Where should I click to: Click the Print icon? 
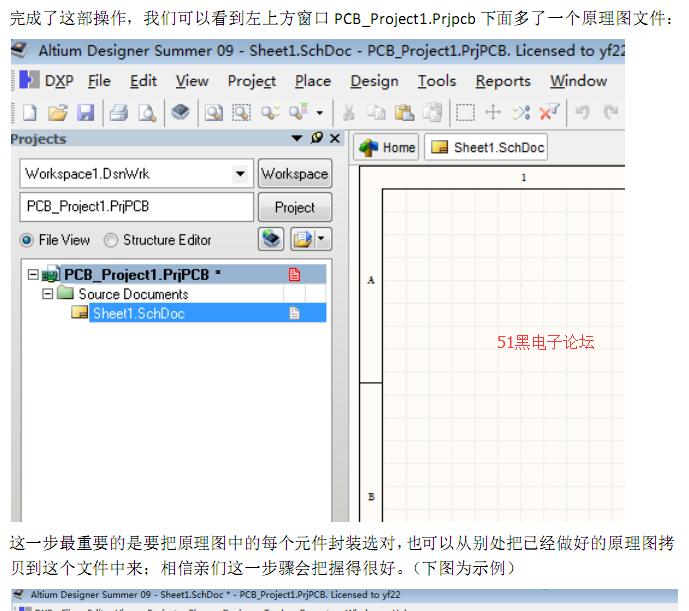119,113
